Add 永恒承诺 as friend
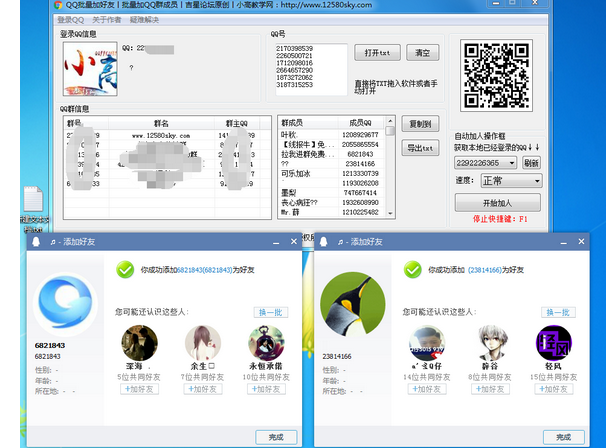 (266, 389)
